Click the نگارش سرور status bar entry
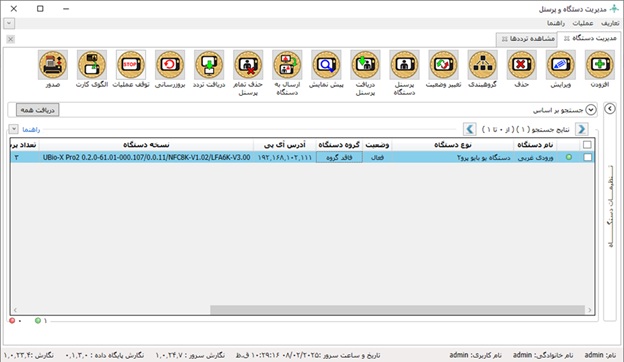The height and width of the screenshot is (362, 624). pyautogui.click(x=190, y=355)
